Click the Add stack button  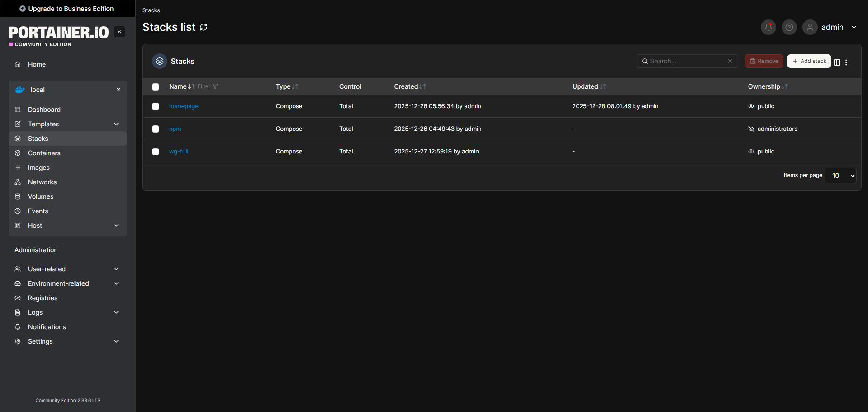coord(809,61)
